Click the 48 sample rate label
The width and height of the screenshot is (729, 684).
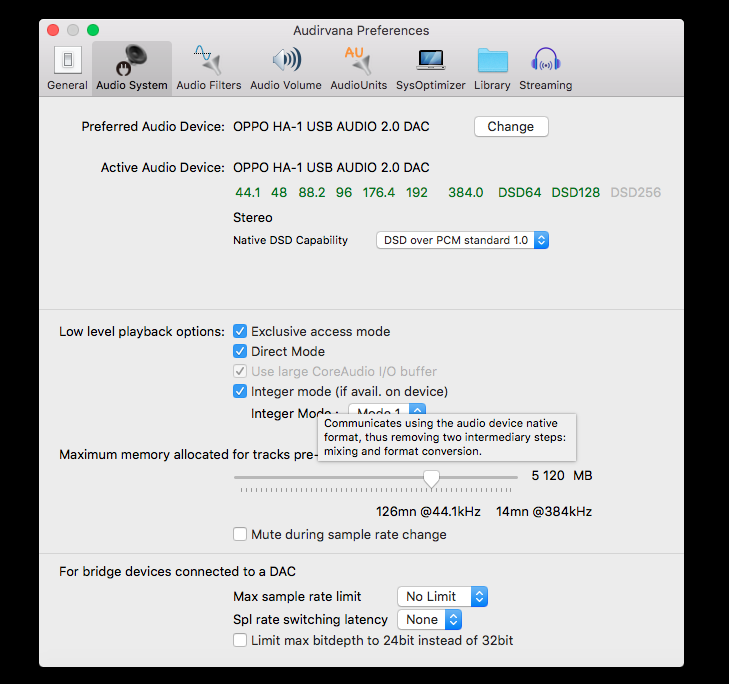point(279,192)
